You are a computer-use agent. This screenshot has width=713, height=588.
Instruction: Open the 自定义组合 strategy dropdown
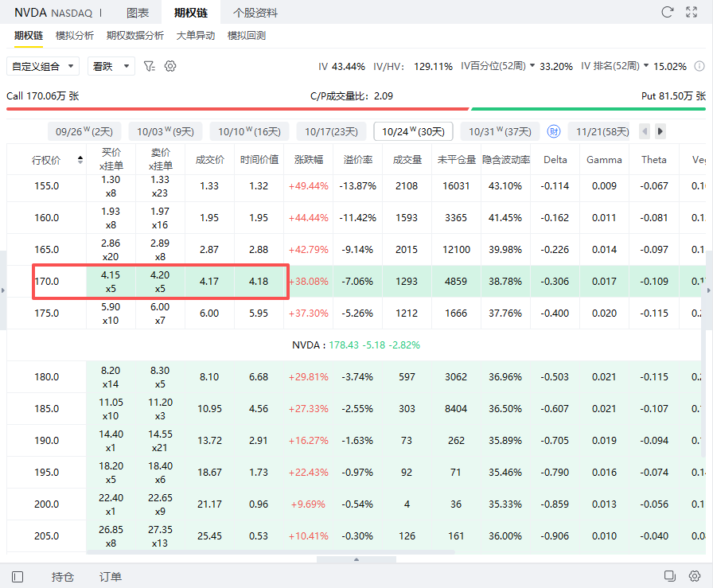coord(43,66)
